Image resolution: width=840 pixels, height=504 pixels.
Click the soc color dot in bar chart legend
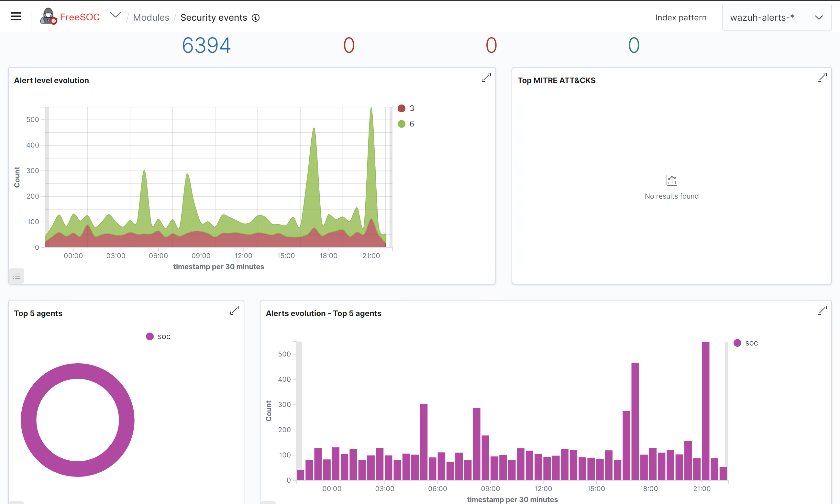click(x=737, y=343)
